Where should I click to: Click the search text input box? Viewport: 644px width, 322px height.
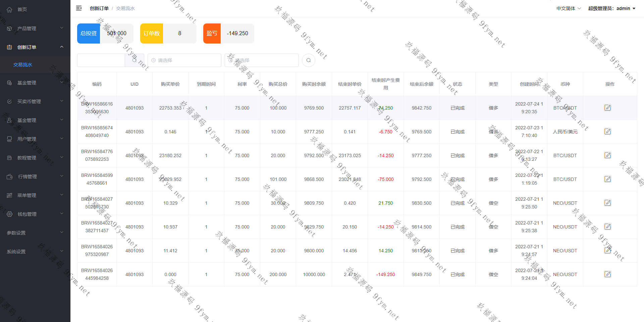(101, 60)
